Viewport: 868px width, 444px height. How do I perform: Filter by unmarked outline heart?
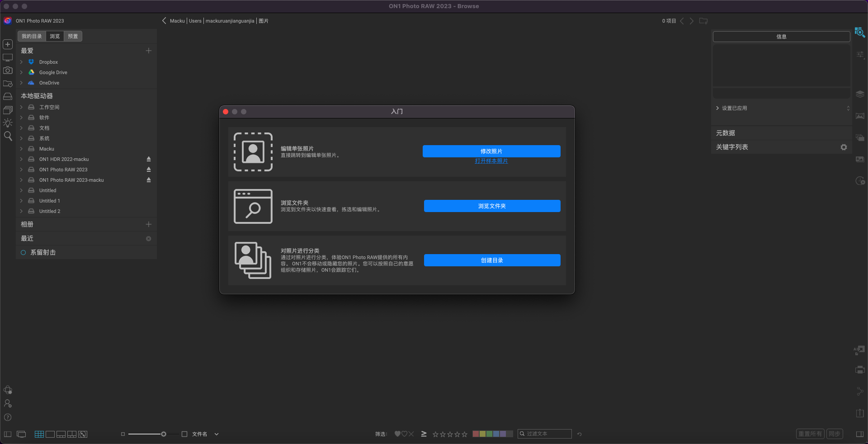click(x=404, y=434)
